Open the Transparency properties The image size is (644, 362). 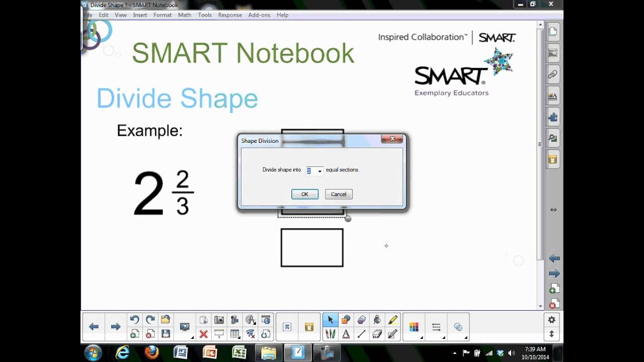[458, 327]
